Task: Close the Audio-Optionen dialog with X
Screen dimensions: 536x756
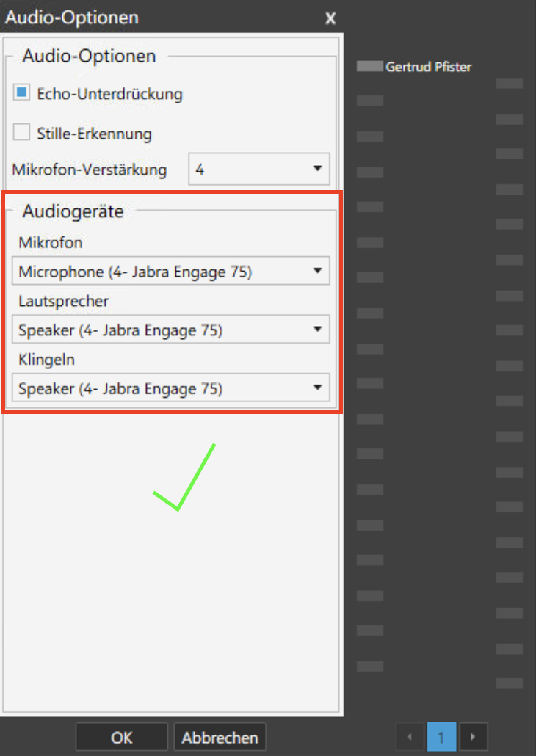Action: (x=330, y=18)
